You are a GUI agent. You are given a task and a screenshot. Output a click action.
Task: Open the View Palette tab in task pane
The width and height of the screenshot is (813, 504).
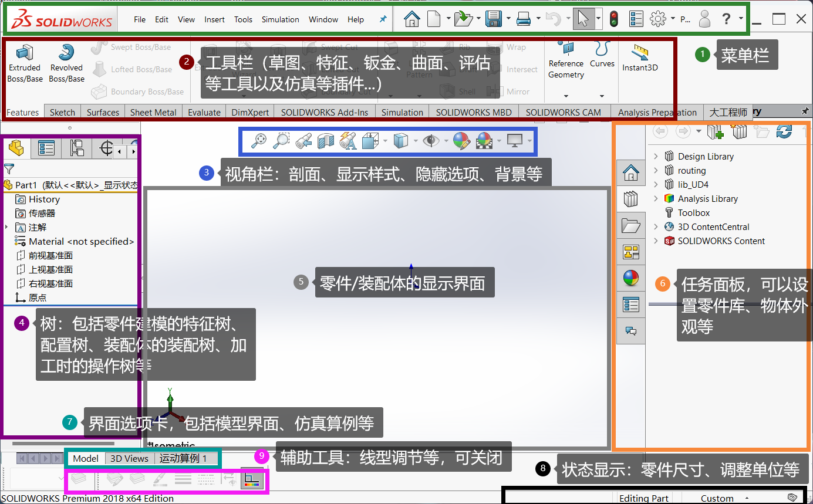pos(630,252)
